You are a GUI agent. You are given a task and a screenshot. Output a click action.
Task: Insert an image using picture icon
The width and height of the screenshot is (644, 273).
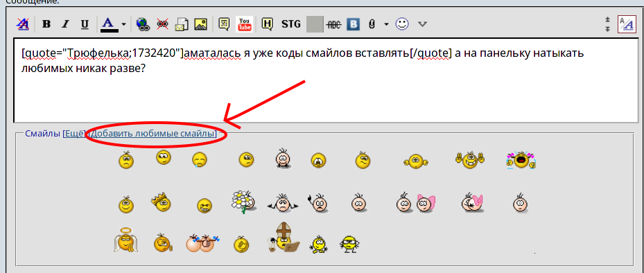200,24
